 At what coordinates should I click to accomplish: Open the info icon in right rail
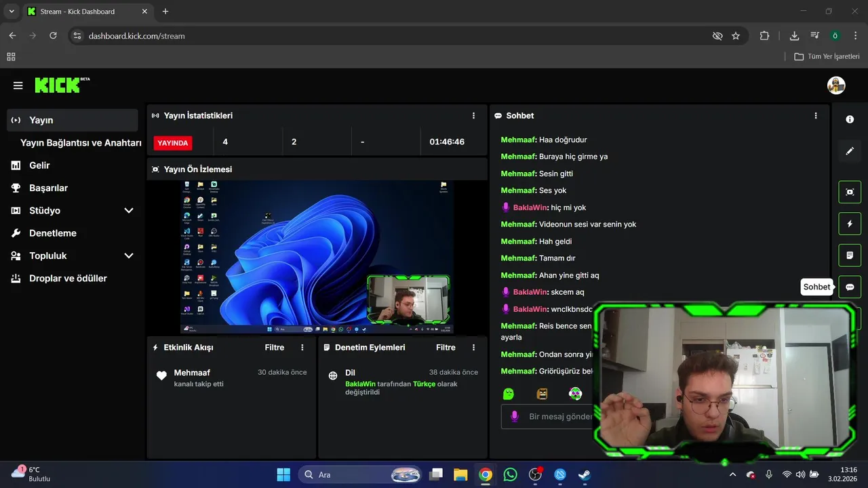(x=850, y=119)
